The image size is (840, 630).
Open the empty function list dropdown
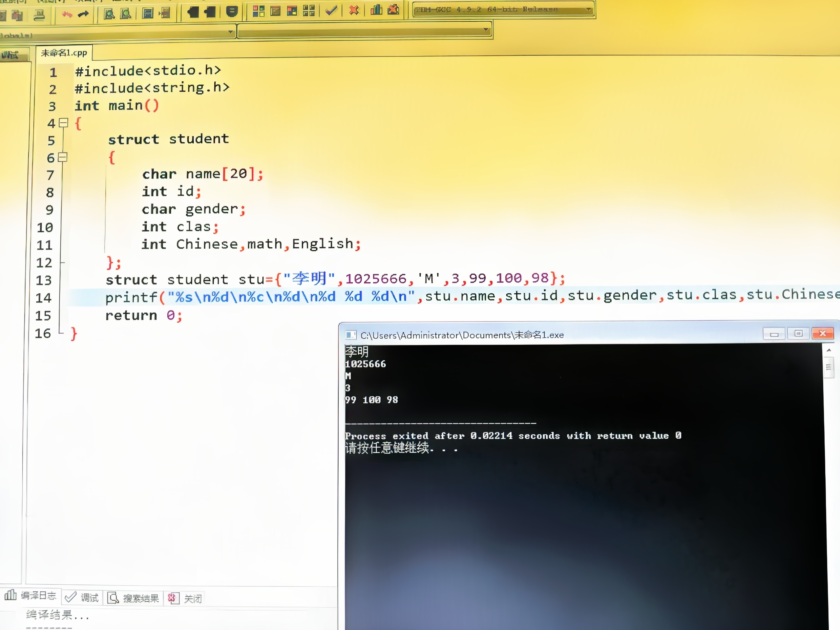point(486,30)
